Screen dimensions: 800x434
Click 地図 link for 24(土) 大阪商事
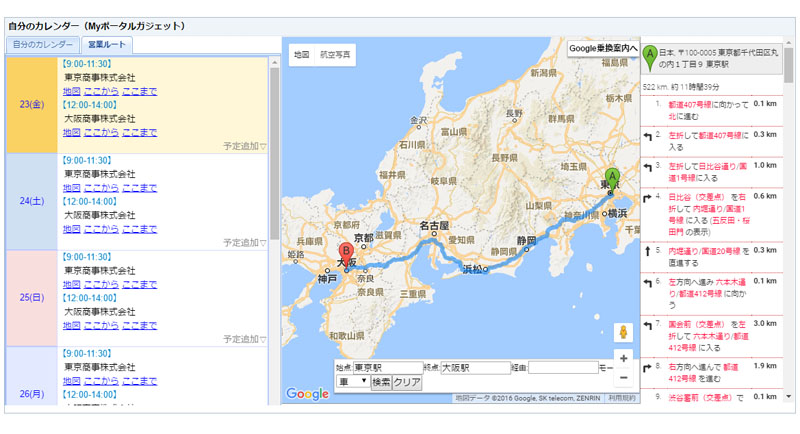click(x=71, y=229)
